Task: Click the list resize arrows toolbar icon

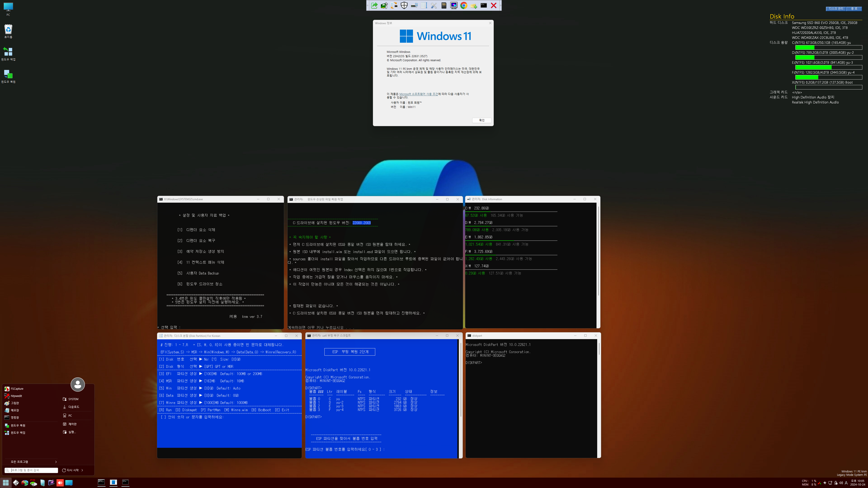Action: 424,5
